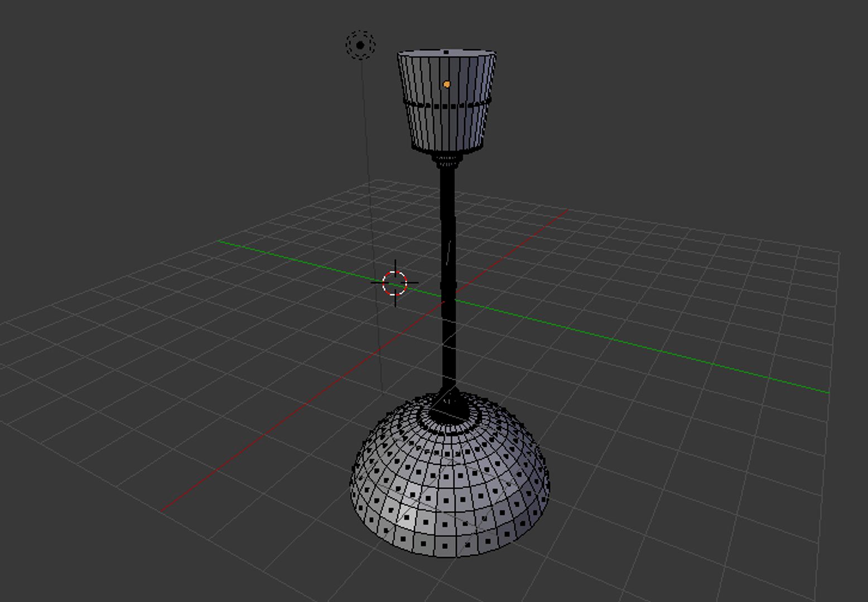Click the top center vertex of shade
The width and height of the screenshot is (868, 602).
[x=446, y=52]
